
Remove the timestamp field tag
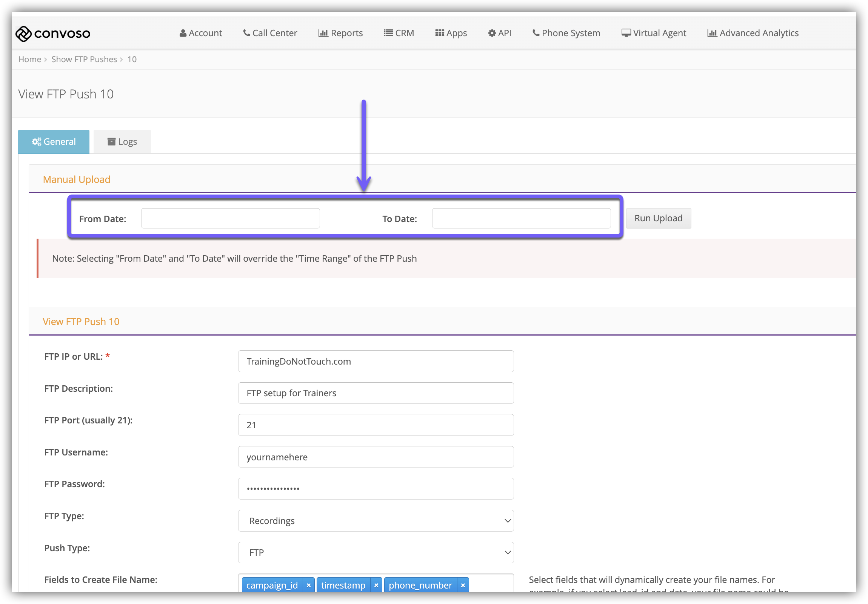pyautogui.click(x=376, y=585)
